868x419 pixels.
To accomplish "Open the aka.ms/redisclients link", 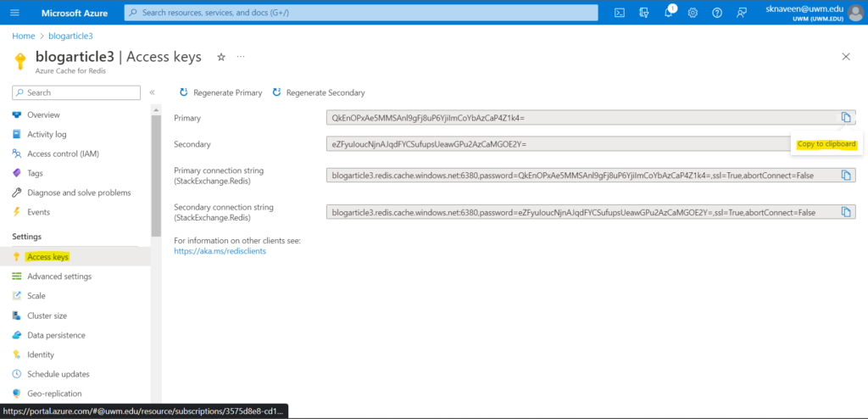I will click(x=220, y=251).
